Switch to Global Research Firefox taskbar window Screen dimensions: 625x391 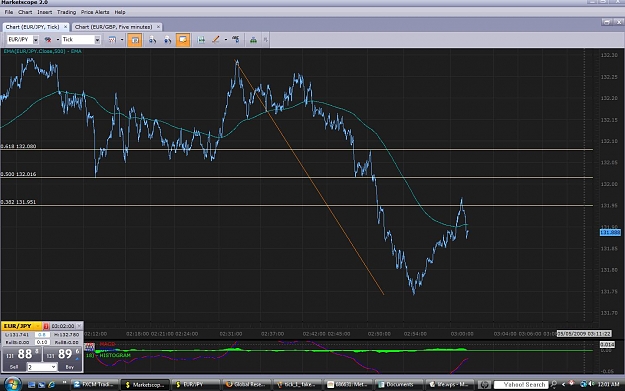coord(246,385)
